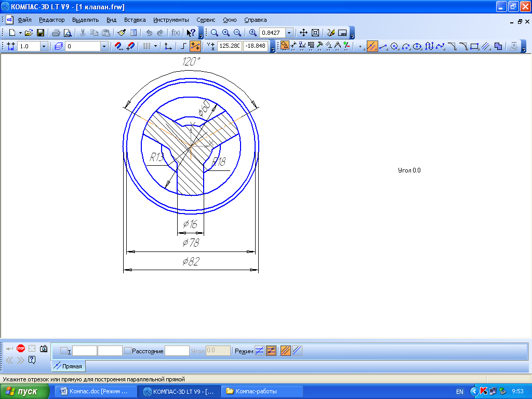This screenshot has width=532, height=399.
Task: Toggle orthogonal drawing mode button
Action: pyautogui.click(x=183, y=46)
